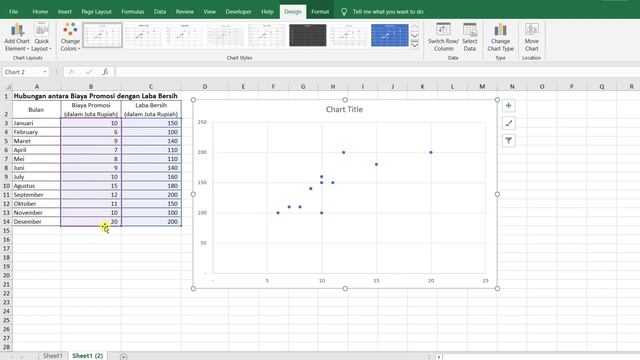Viewport: 640px width, 360px height.
Task: Click the Chart Title text
Action: (x=344, y=109)
